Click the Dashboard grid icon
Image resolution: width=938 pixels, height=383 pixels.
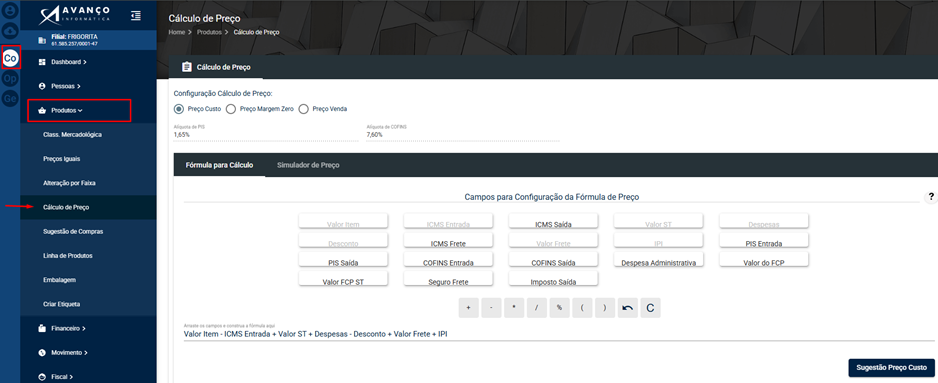[42, 62]
